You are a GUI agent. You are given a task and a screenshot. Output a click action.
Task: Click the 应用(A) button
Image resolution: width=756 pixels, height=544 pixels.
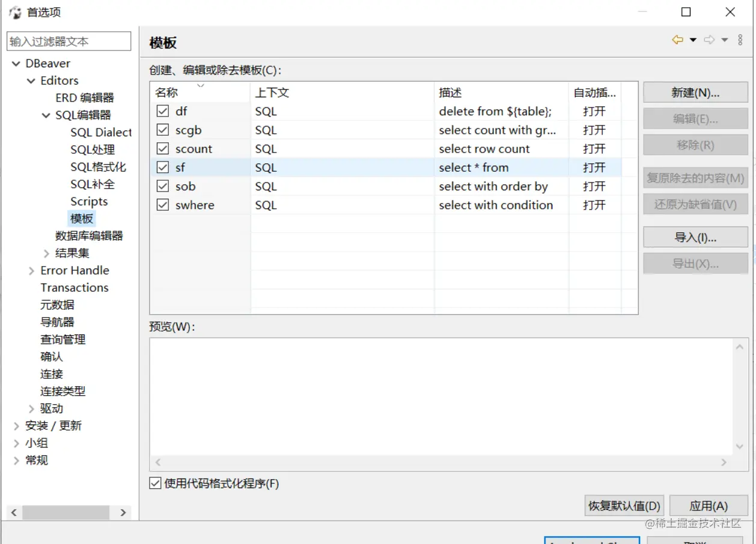tap(709, 506)
